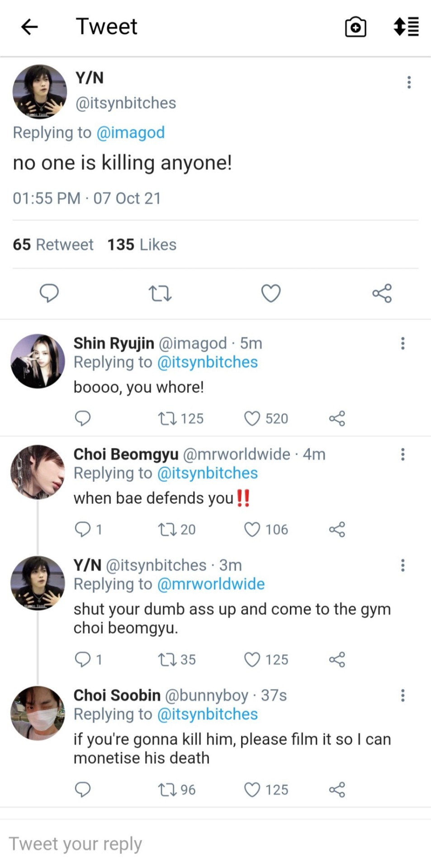This screenshot has height=868, width=431.
Task: Open @mrworldwide link in Y/N's reply
Action: point(211,584)
